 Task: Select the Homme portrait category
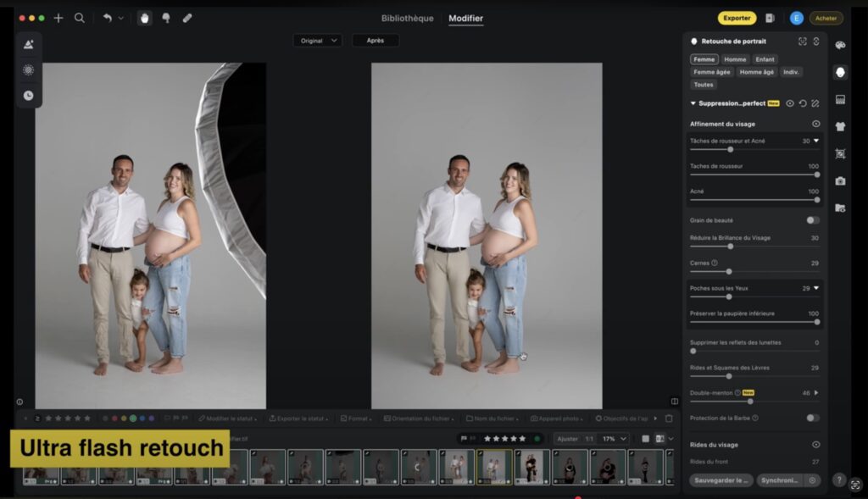pyautogui.click(x=735, y=59)
